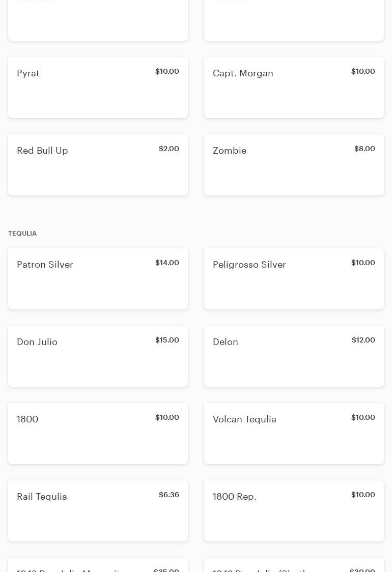Select the 1800 tequila item
The image size is (392, 572).
[x=98, y=434]
